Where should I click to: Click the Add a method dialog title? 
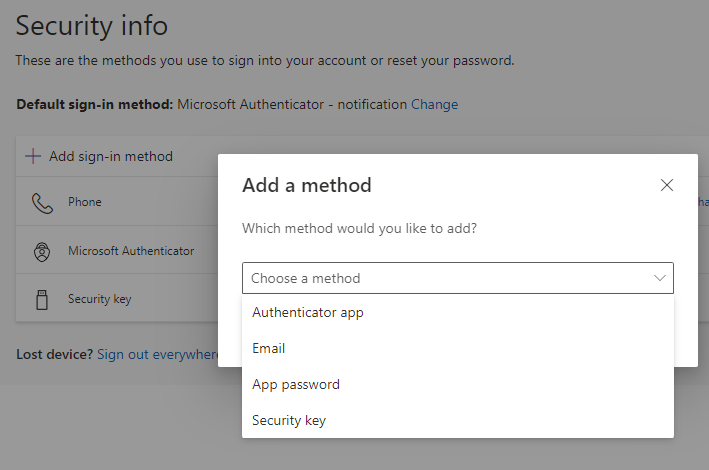click(307, 185)
